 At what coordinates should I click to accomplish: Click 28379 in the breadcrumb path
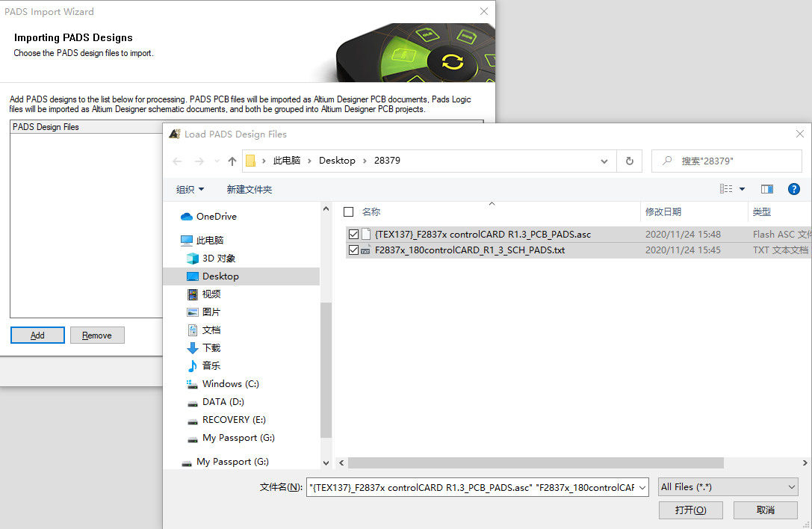[x=388, y=161]
